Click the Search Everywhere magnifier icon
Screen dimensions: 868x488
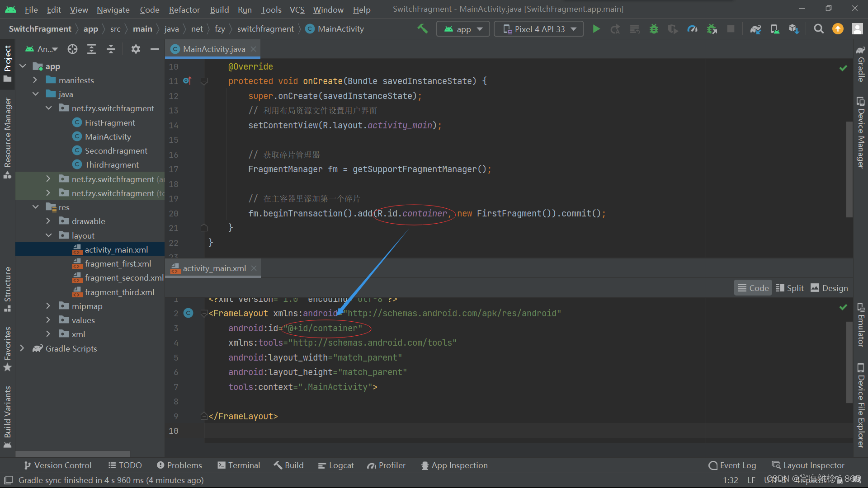pyautogui.click(x=819, y=29)
